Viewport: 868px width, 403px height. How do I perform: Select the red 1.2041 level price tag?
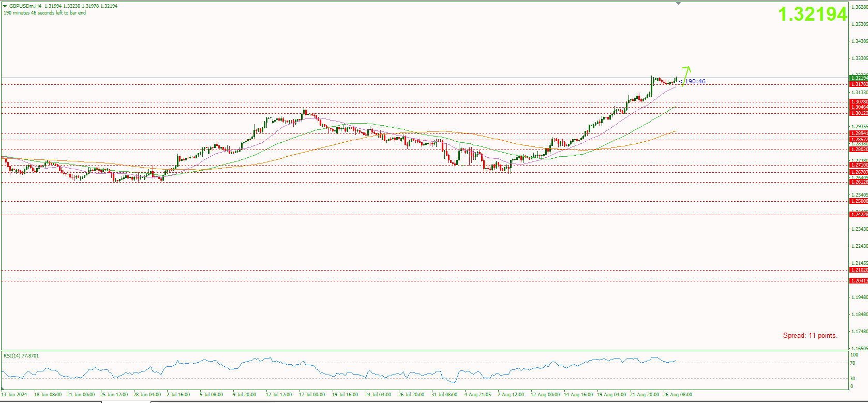[x=859, y=281]
